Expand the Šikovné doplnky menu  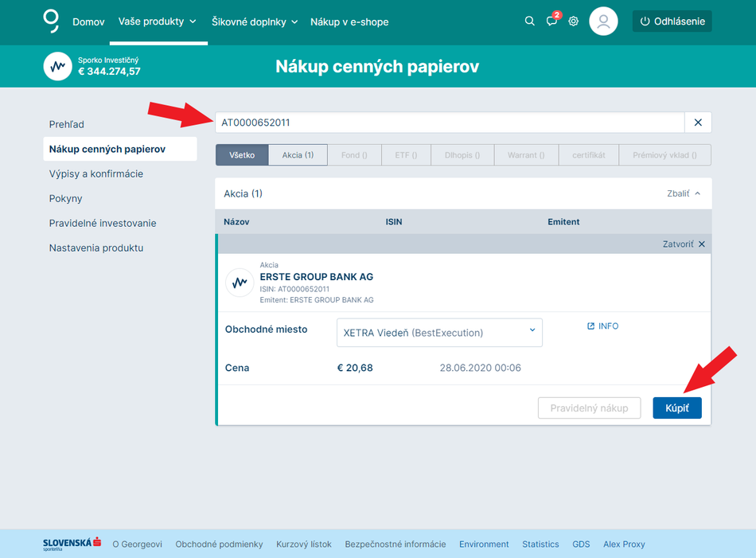coord(255,21)
